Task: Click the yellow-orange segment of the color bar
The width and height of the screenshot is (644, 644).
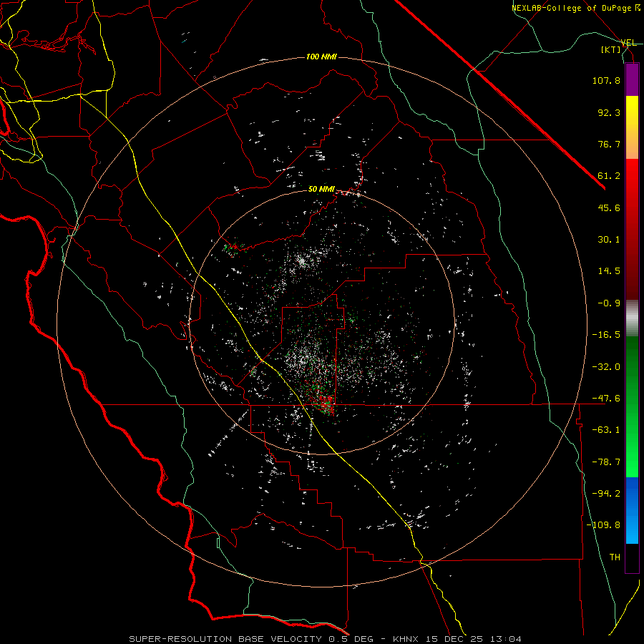Action: [x=632, y=127]
